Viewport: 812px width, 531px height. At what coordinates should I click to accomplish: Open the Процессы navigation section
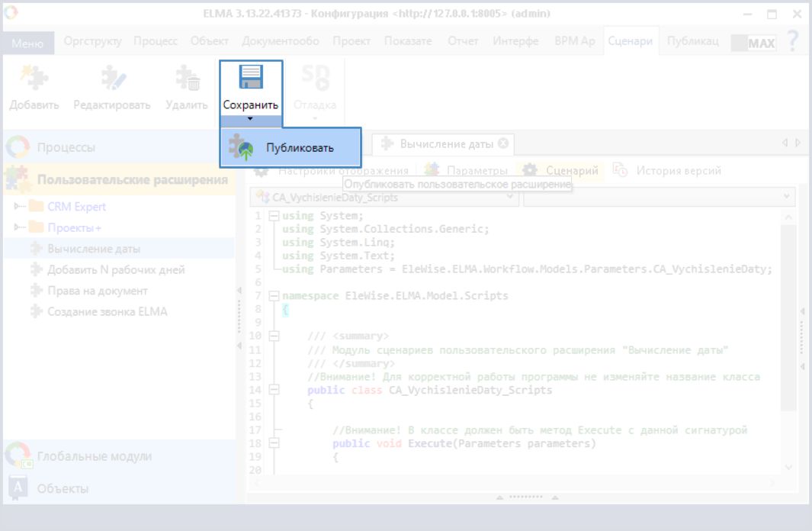119,147
